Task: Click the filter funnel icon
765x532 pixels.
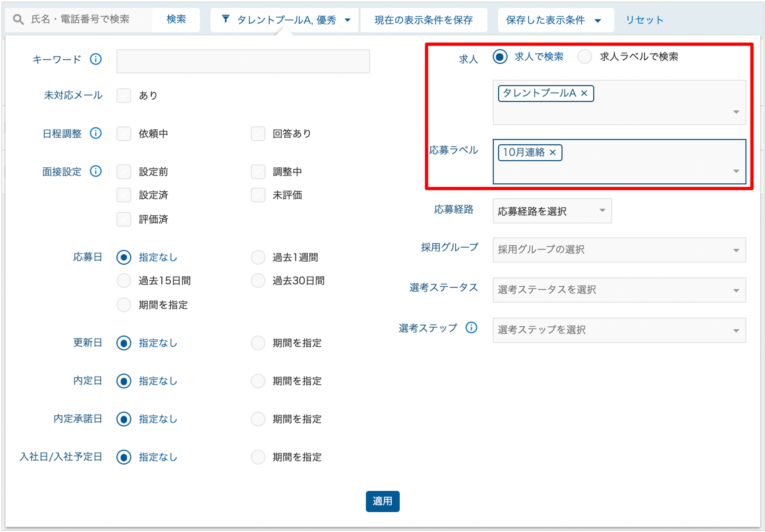Action: pyautogui.click(x=226, y=19)
